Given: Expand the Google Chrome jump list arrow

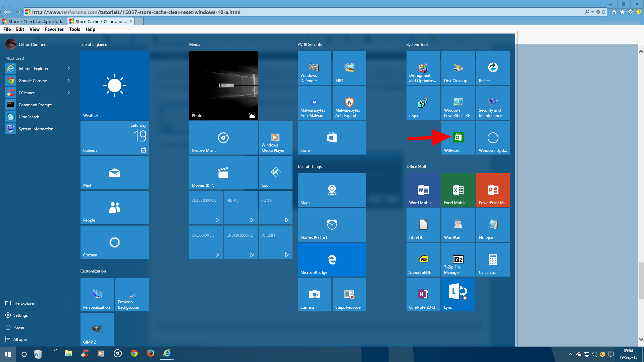Looking at the screenshot, I should 69,80.
